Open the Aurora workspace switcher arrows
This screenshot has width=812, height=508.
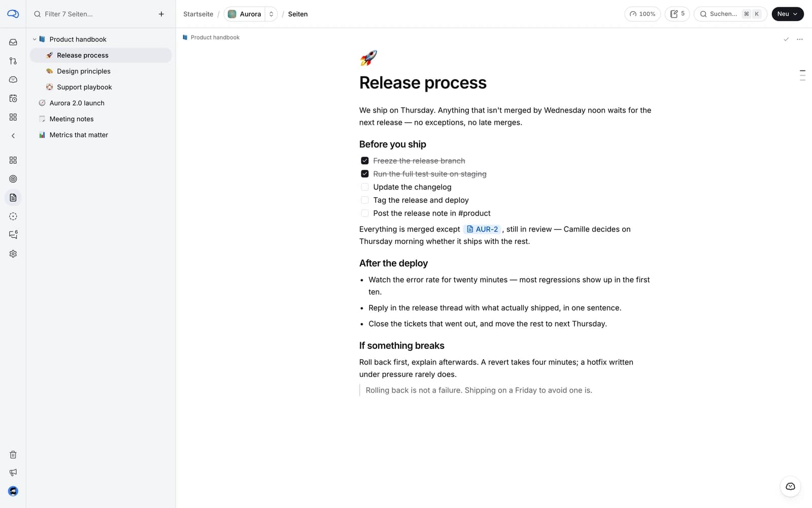[x=271, y=14]
